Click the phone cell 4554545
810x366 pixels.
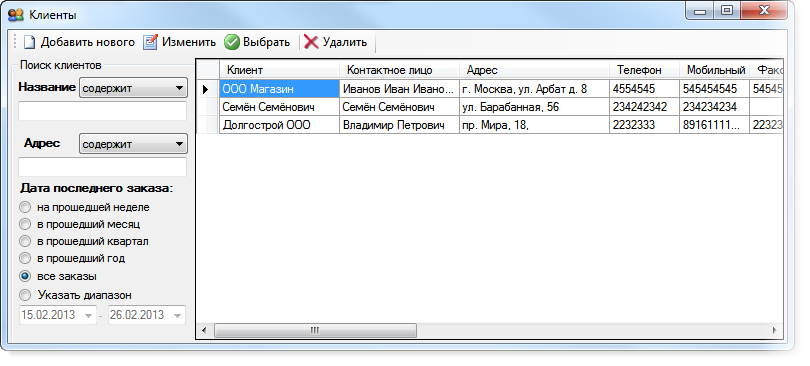(644, 89)
